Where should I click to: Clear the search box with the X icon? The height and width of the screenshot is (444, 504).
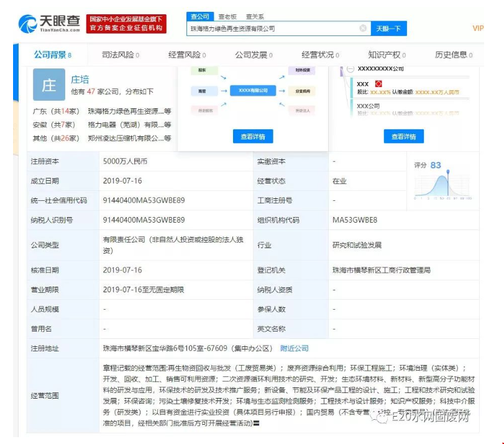[363, 29]
